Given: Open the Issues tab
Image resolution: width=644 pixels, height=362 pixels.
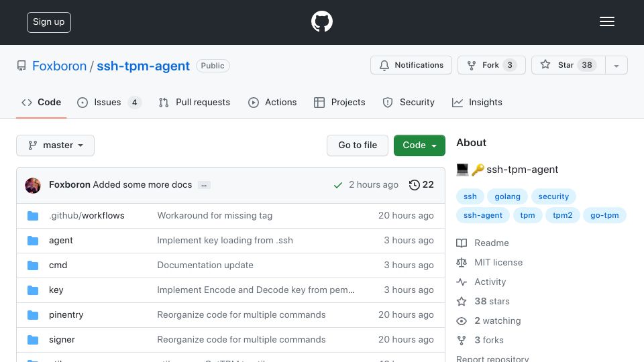Looking at the screenshot, I should tap(109, 102).
